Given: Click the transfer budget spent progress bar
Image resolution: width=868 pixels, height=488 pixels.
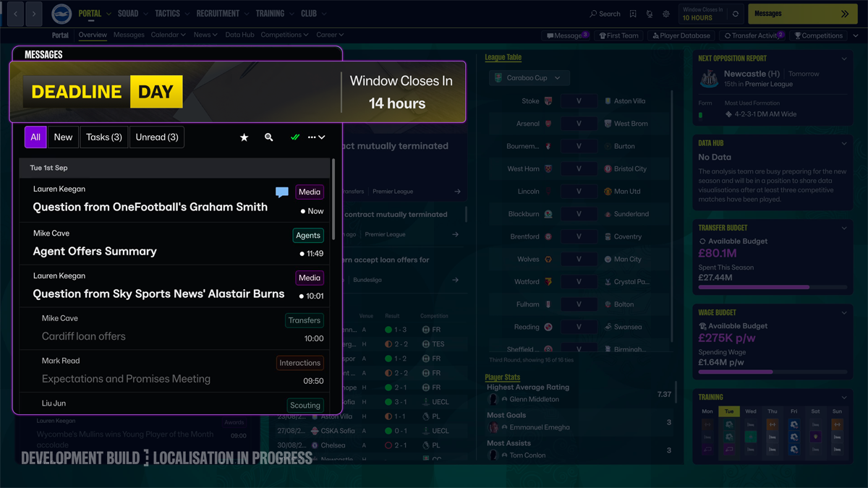Looking at the screenshot, I should (773, 287).
